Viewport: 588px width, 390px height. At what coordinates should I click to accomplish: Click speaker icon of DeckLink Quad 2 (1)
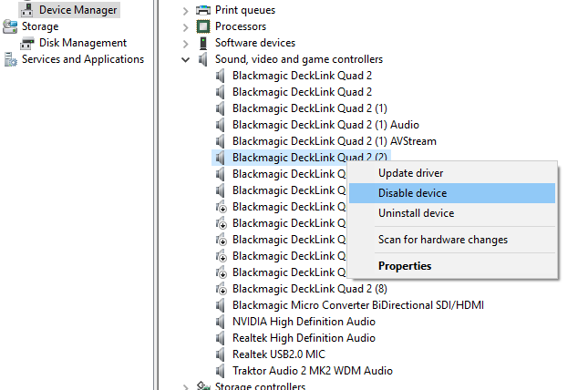(x=221, y=108)
